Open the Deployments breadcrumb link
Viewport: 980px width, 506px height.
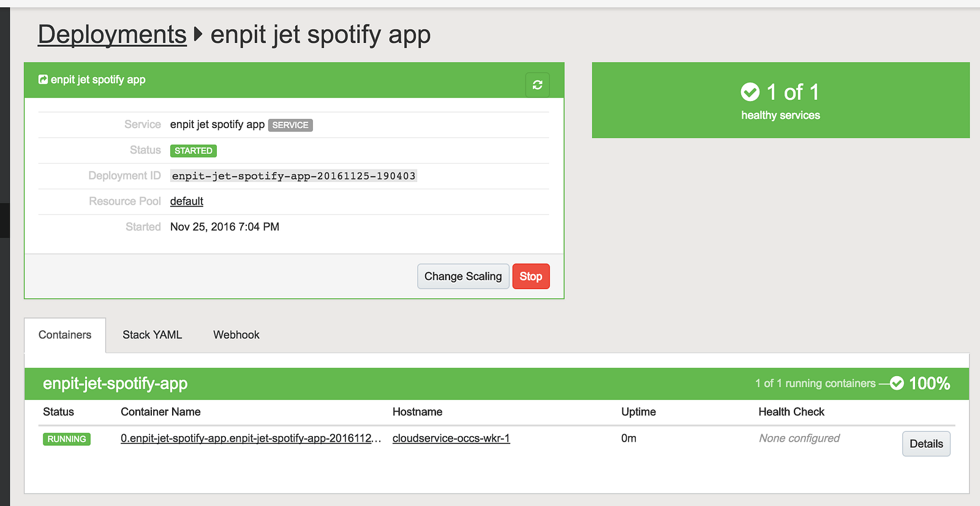point(112,34)
